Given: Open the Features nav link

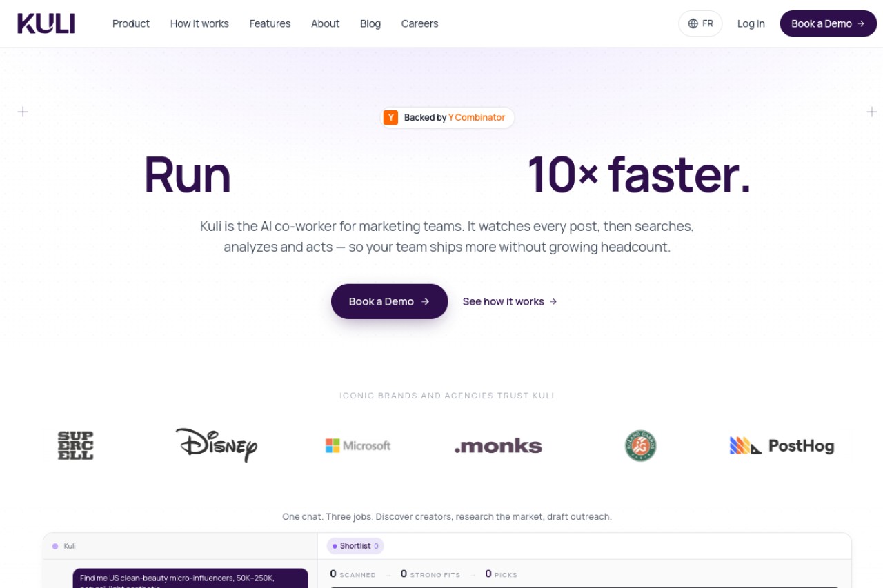Looking at the screenshot, I should [270, 23].
